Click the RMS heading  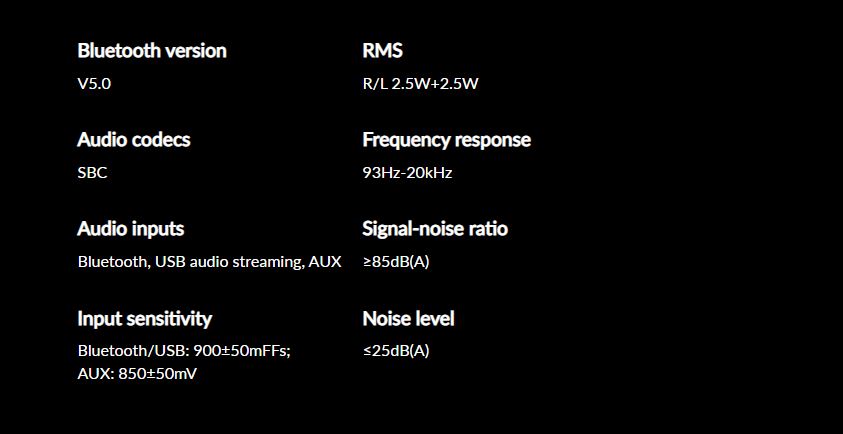(x=382, y=51)
